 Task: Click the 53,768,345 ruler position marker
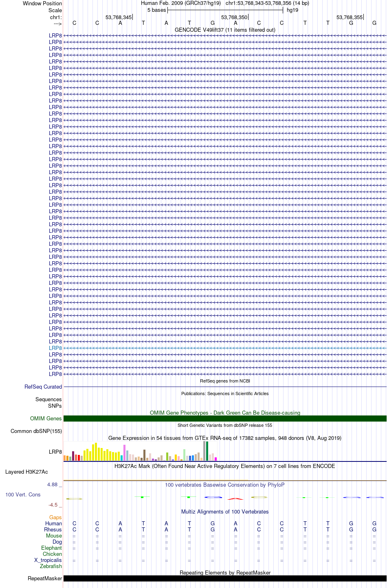click(119, 17)
